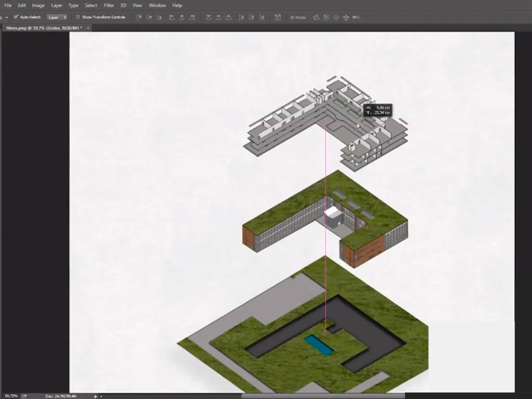Distribute vertical centers of layers

[219, 17]
